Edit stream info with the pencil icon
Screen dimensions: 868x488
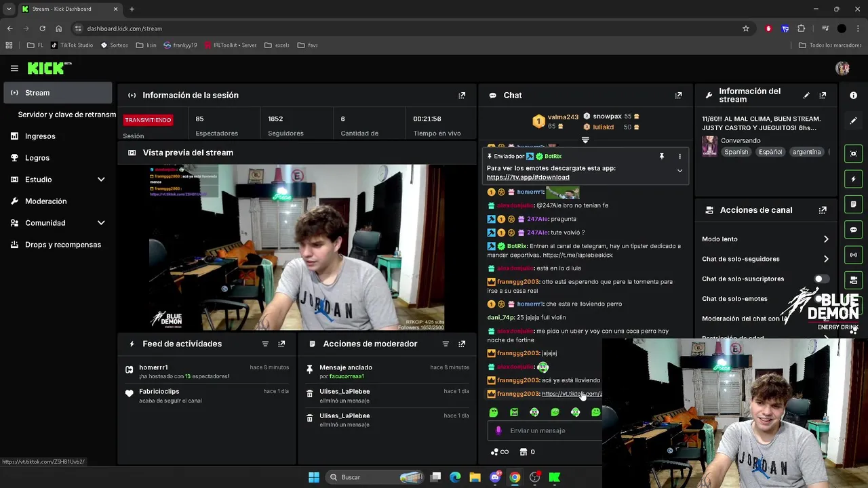(806, 96)
